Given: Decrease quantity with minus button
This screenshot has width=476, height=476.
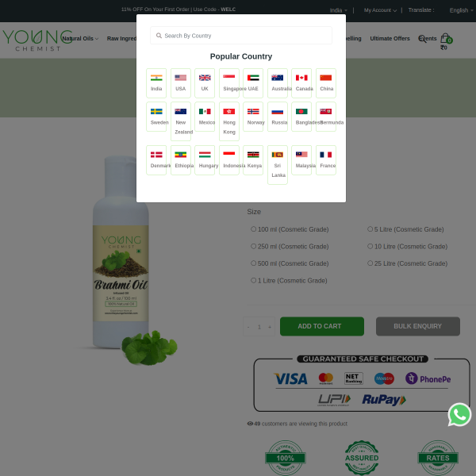Looking at the screenshot, I should point(248,327).
